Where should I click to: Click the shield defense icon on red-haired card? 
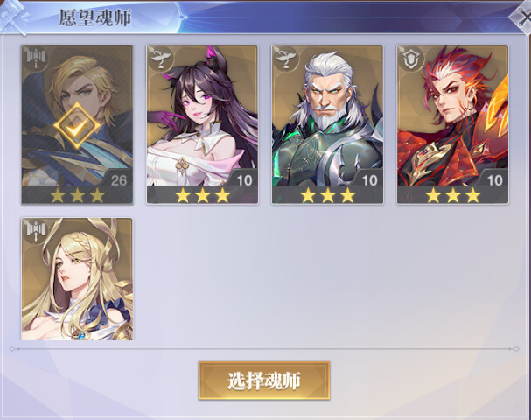pyautogui.click(x=411, y=59)
